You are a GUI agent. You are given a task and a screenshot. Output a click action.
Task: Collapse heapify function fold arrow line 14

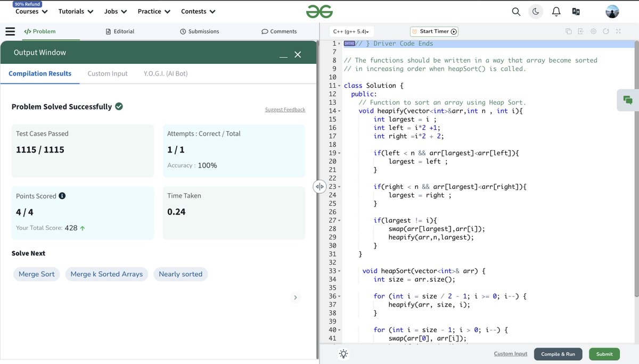(x=339, y=111)
